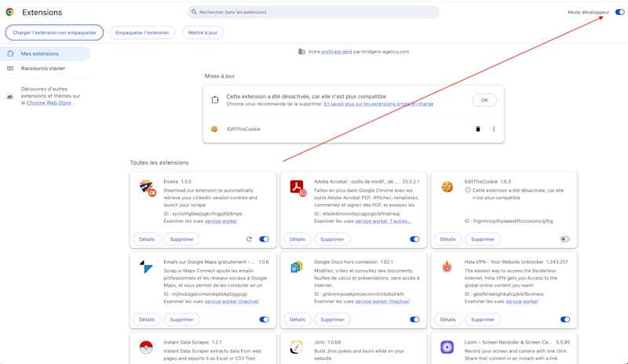Toggle the EditThisCookie disabled switch
Screen dimensions: 628x364
(x=565, y=239)
